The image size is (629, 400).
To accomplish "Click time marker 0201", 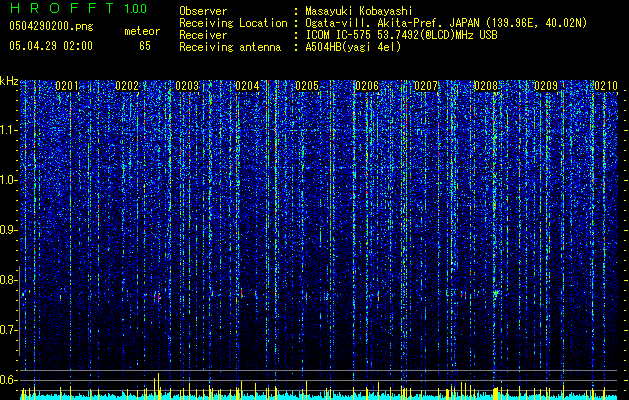I will [x=67, y=86].
